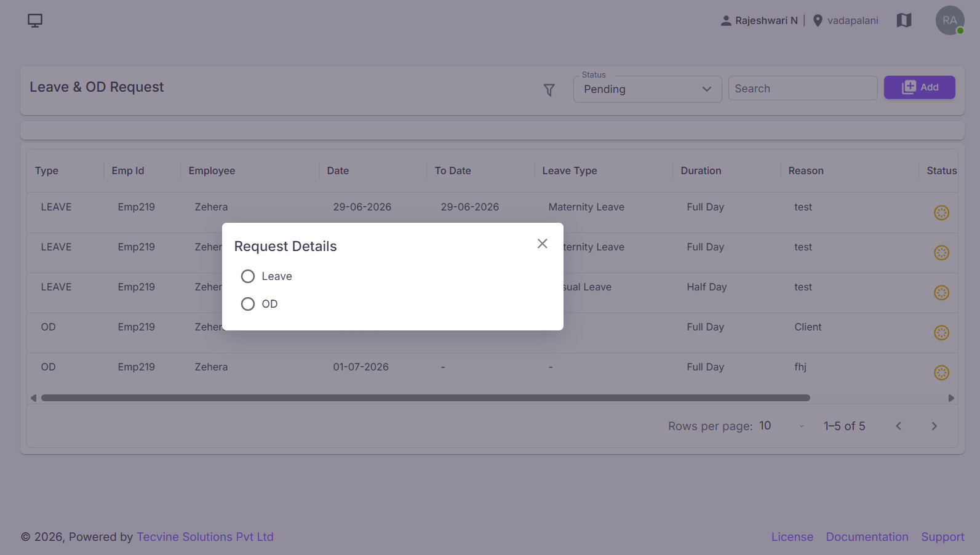
Task: Click pending status icon for fhj row
Action: pos(941,373)
